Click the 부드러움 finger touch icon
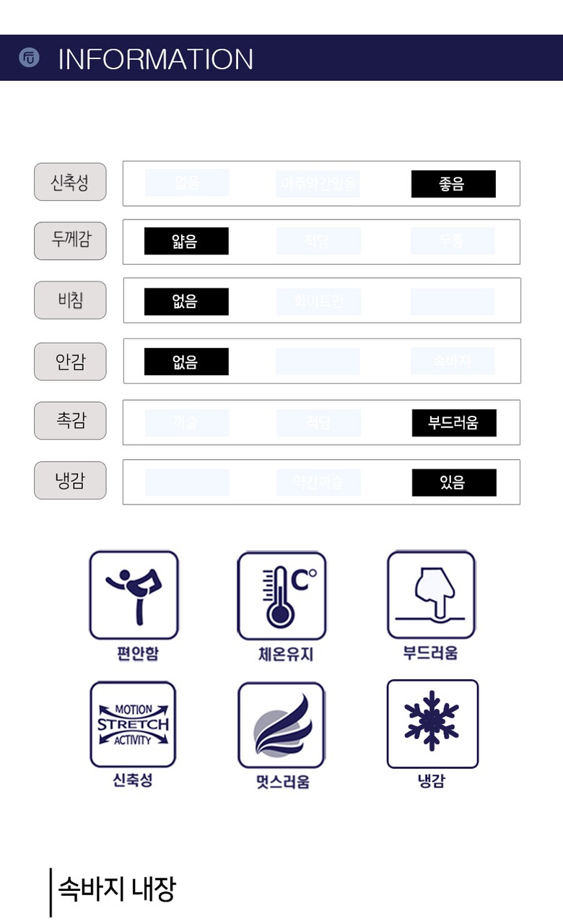The height and width of the screenshot is (924, 563). 431,595
